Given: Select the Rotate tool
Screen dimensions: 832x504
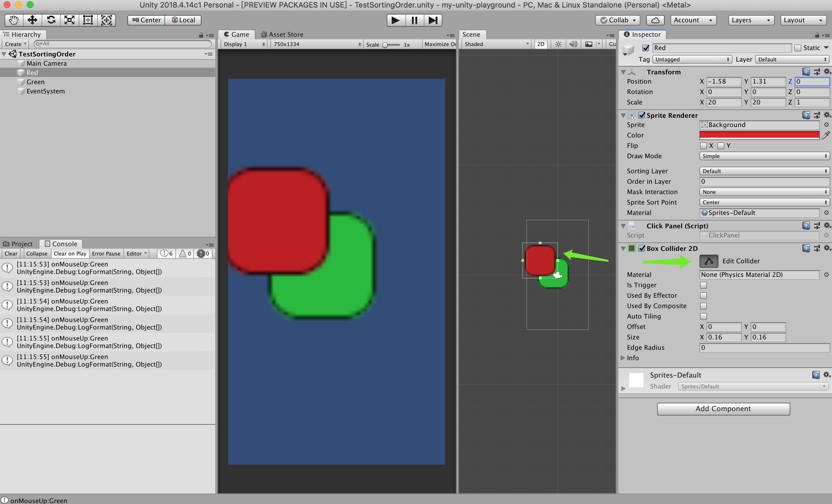Looking at the screenshot, I should 51,20.
